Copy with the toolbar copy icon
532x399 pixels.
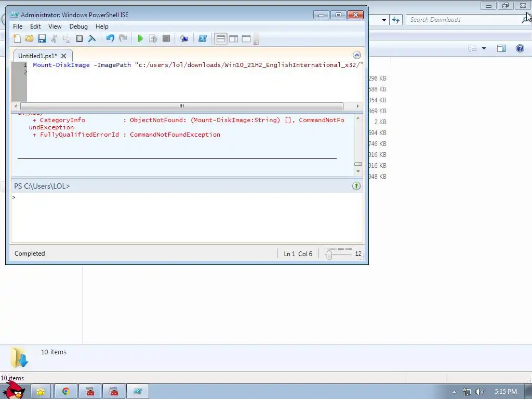(67, 38)
